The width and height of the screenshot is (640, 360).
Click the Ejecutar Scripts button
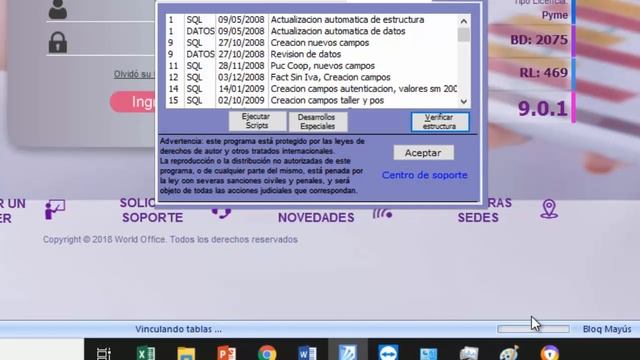(x=257, y=121)
